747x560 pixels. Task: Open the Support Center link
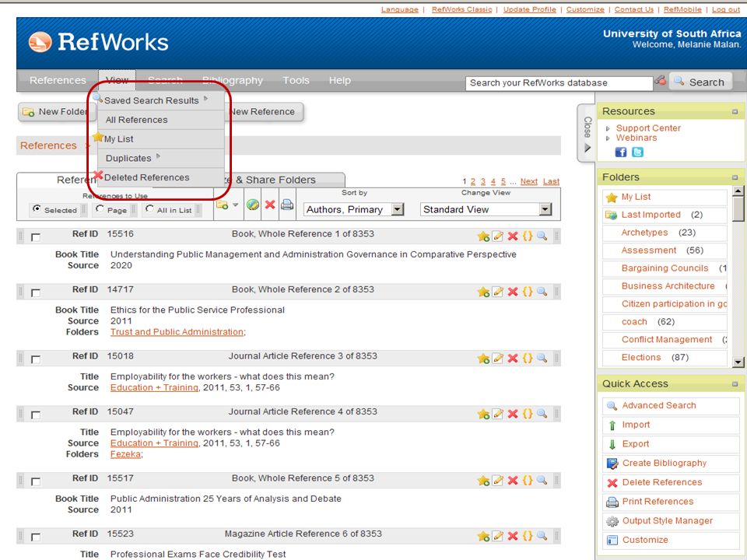(648, 128)
